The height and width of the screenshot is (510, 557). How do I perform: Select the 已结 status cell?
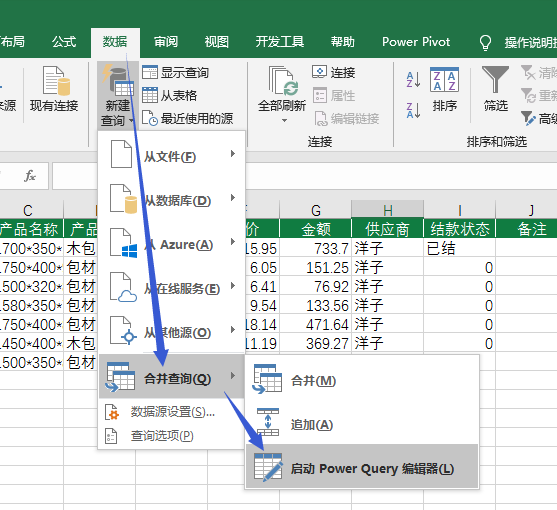459,248
